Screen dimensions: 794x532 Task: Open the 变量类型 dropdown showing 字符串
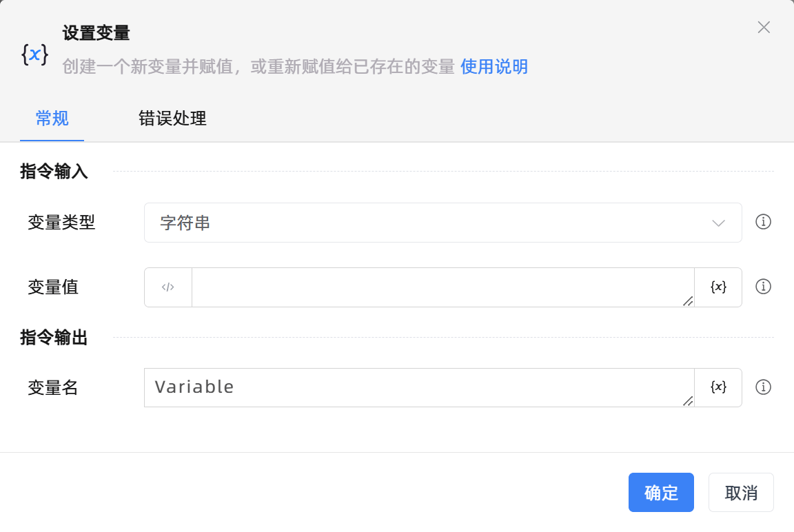442,223
